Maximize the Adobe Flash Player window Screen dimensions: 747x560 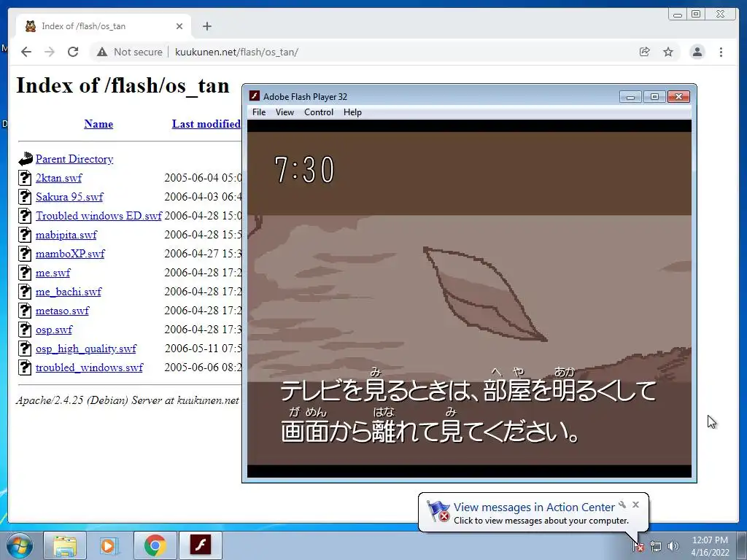click(654, 97)
